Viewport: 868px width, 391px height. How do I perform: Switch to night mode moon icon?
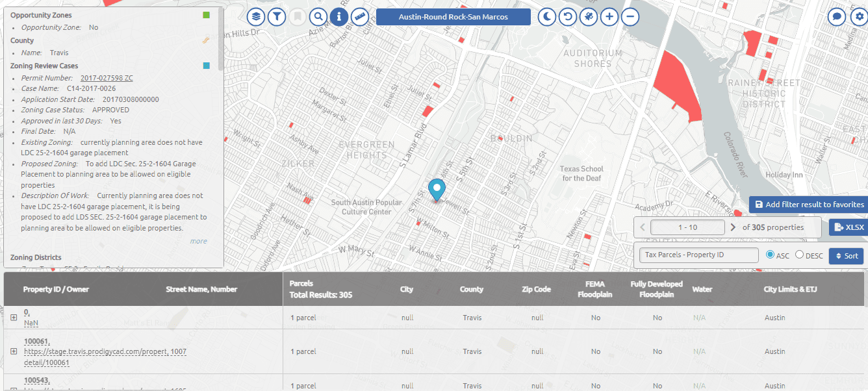coord(547,17)
